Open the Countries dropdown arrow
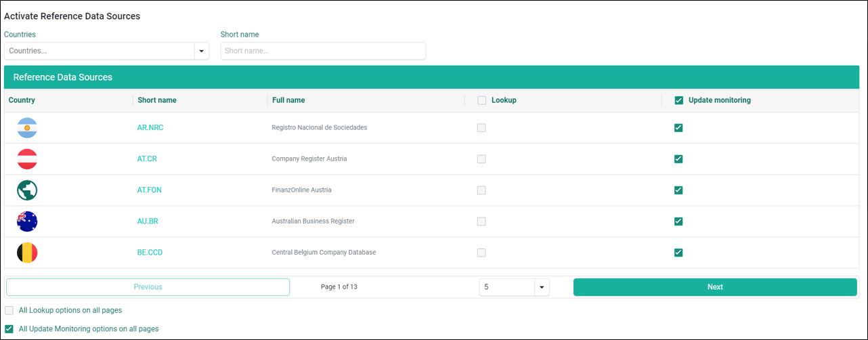 pos(201,51)
